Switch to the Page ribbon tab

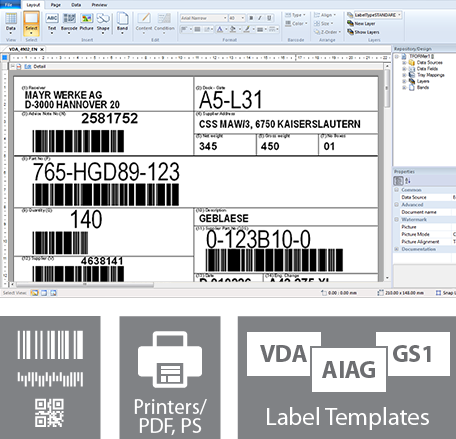click(x=56, y=5)
